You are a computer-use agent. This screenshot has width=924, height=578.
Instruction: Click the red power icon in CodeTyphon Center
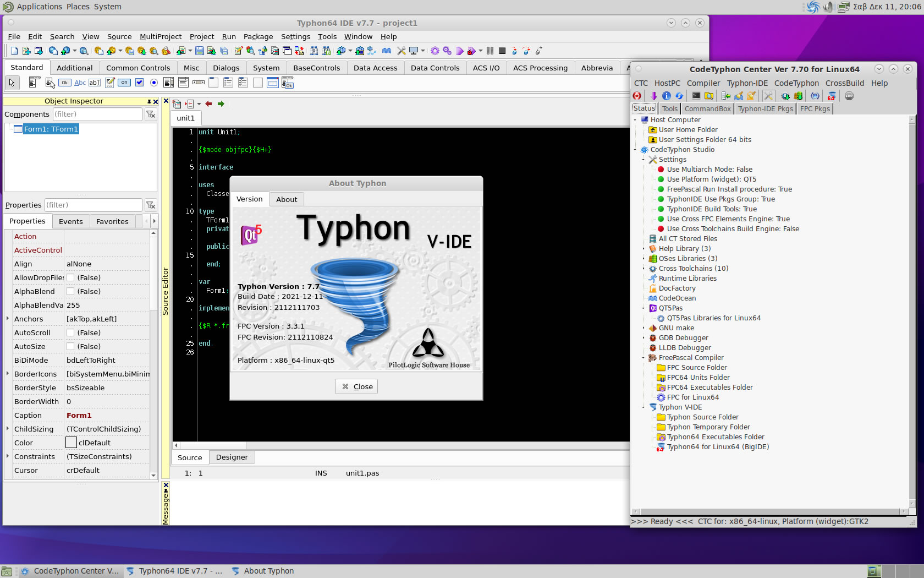coord(637,96)
